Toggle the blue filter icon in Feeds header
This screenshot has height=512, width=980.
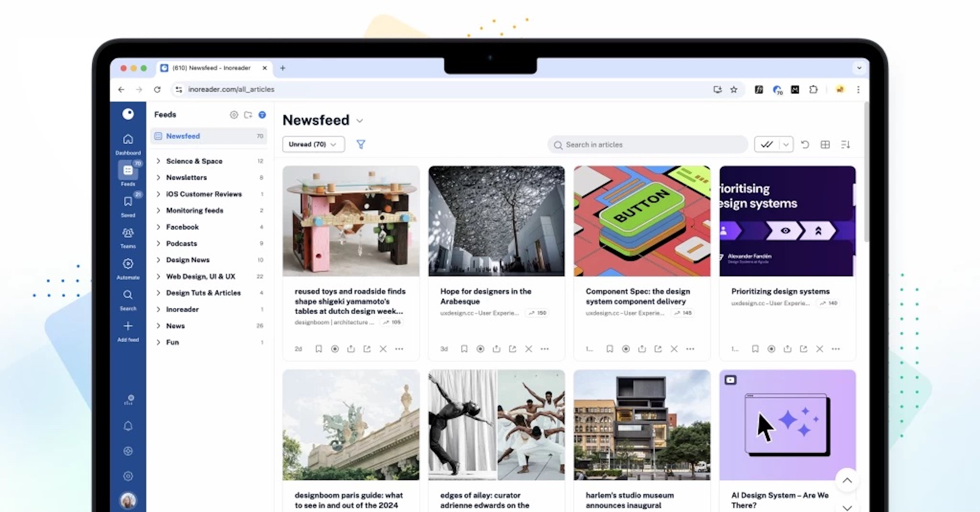262,115
